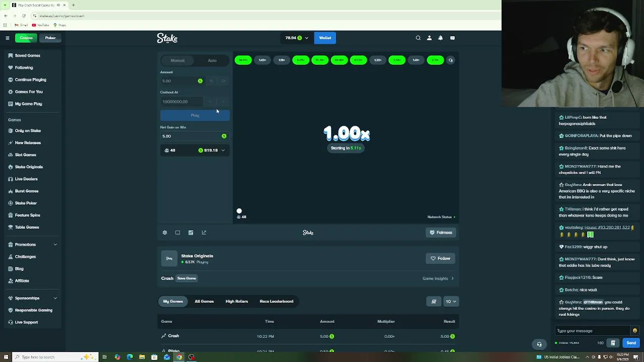Image resolution: width=644 pixels, height=362 pixels.
Task: Open crash history icon after multipliers
Action: [450, 60]
